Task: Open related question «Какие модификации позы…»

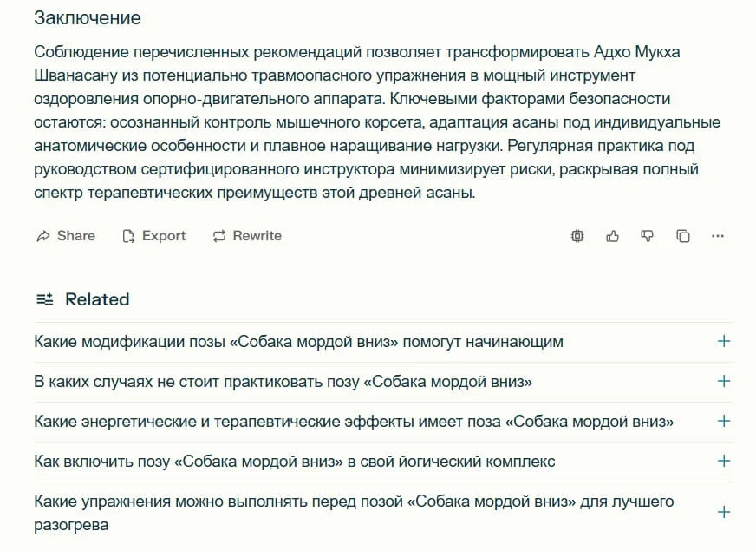Action: click(298, 342)
